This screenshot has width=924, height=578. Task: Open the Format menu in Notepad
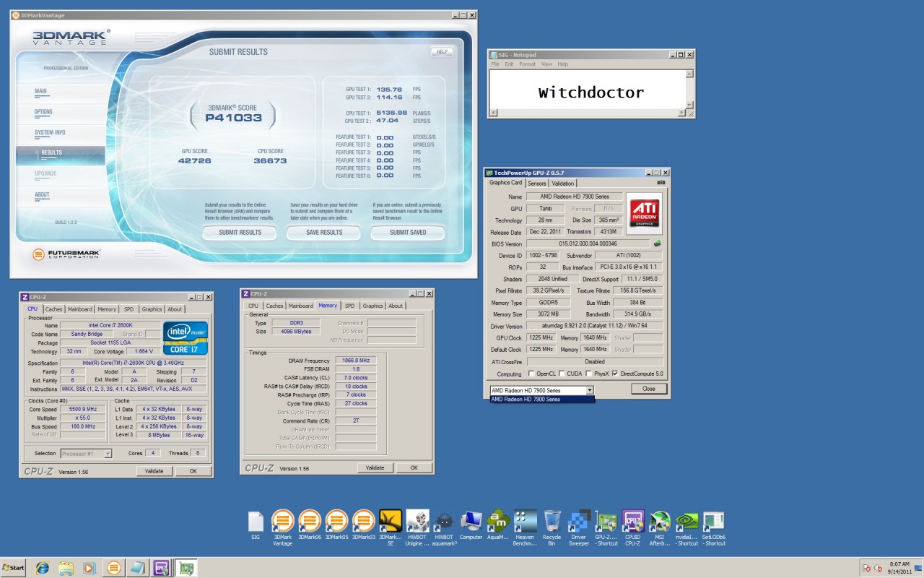(x=527, y=64)
